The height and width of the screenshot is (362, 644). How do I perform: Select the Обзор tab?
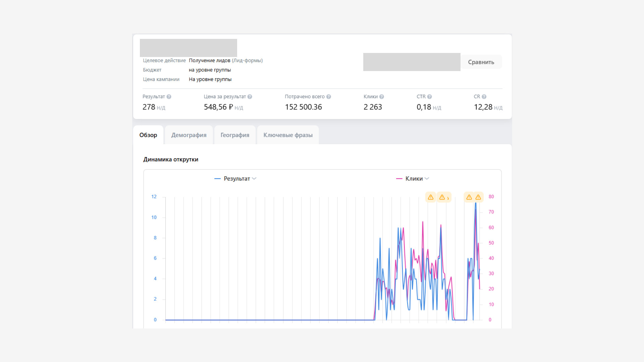[148, 135]
